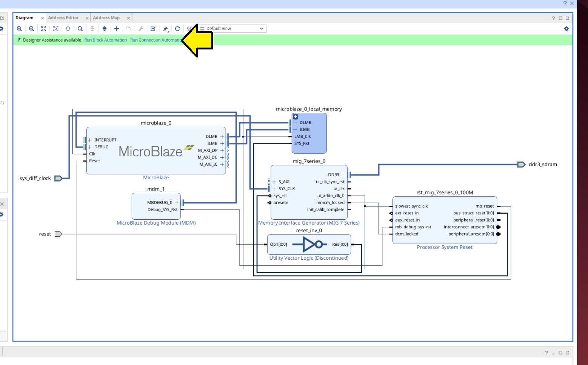Select the reset_inv_0 inverter block

tap(309, 245)
